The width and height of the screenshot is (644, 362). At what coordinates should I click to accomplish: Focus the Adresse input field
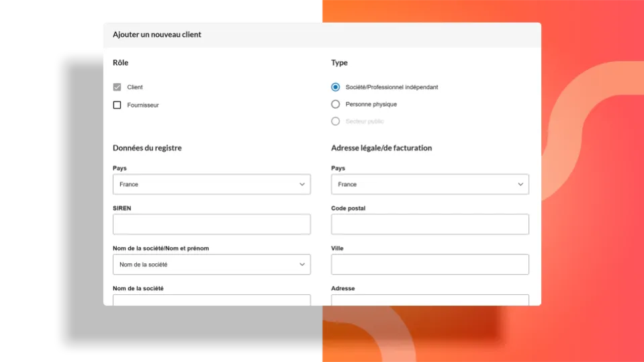tap(430, 300)
